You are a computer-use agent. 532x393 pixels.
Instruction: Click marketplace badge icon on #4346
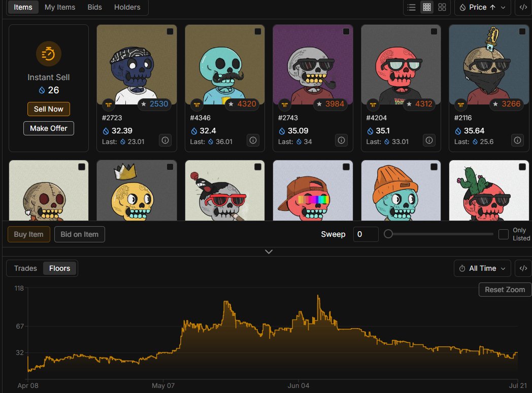point(197,104)
